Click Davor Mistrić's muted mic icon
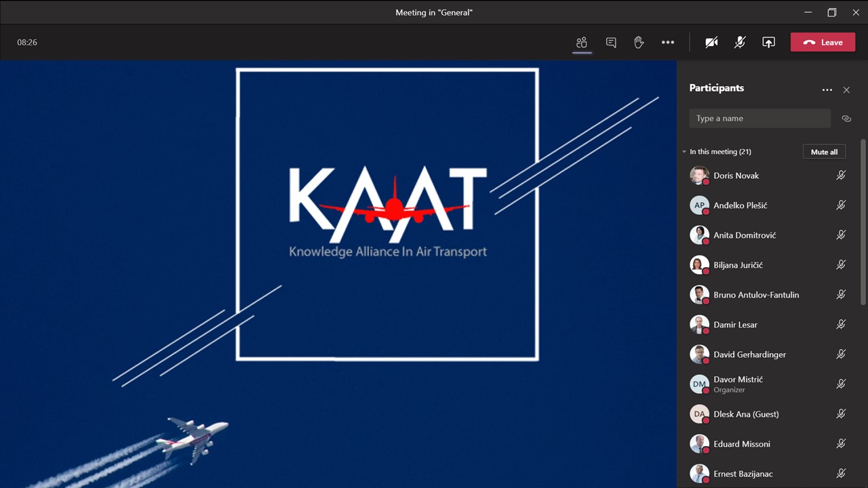The height and width of the screenshot is (488, 868). [x=841, y=384]
